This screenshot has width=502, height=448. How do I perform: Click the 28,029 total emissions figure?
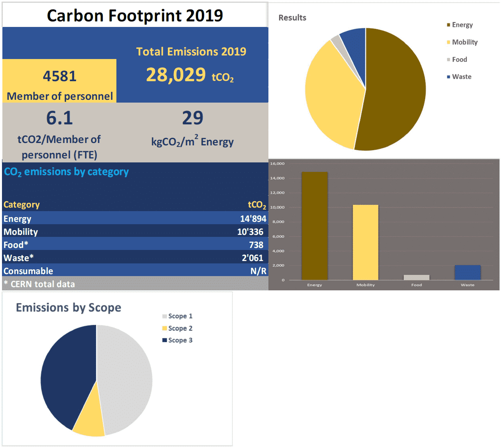coord(176,75)
